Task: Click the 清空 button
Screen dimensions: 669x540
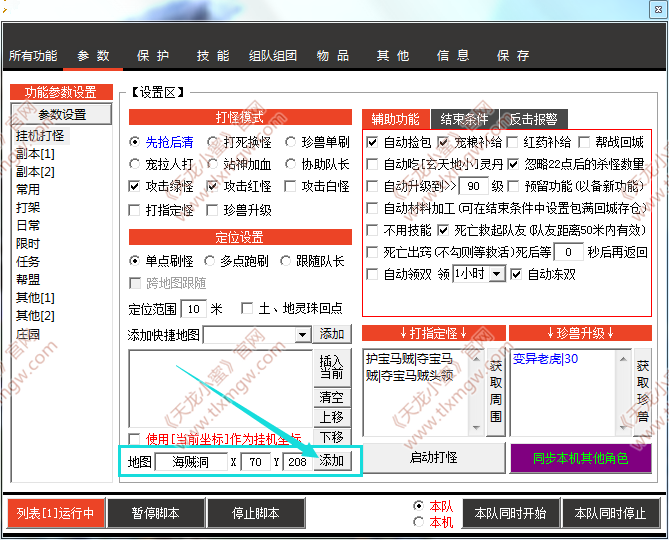Action: point(332,398)
